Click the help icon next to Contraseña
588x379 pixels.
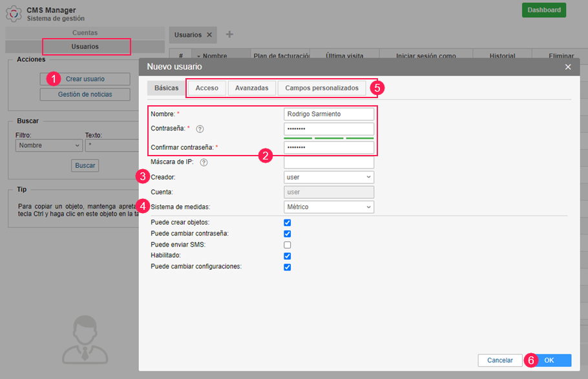click(x=200, y=129)
